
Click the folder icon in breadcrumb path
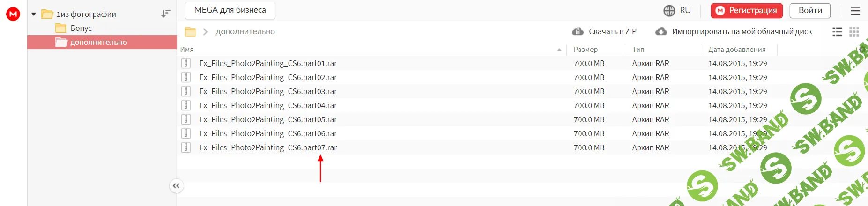click(x=190, y=32)
